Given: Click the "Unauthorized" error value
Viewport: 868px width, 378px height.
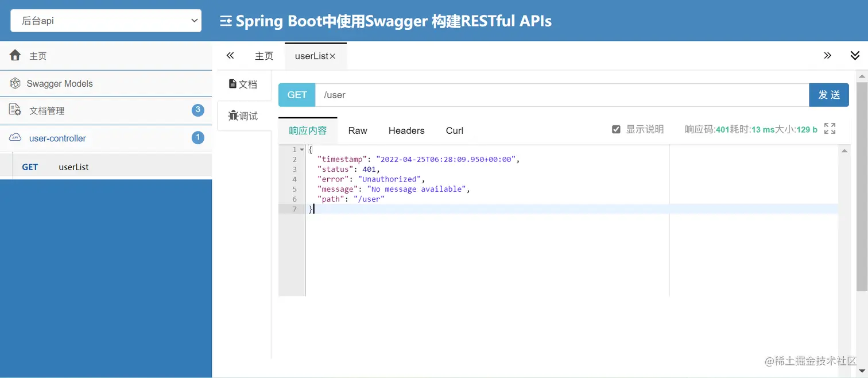Looking at the screenshot, I should (389, 179).
